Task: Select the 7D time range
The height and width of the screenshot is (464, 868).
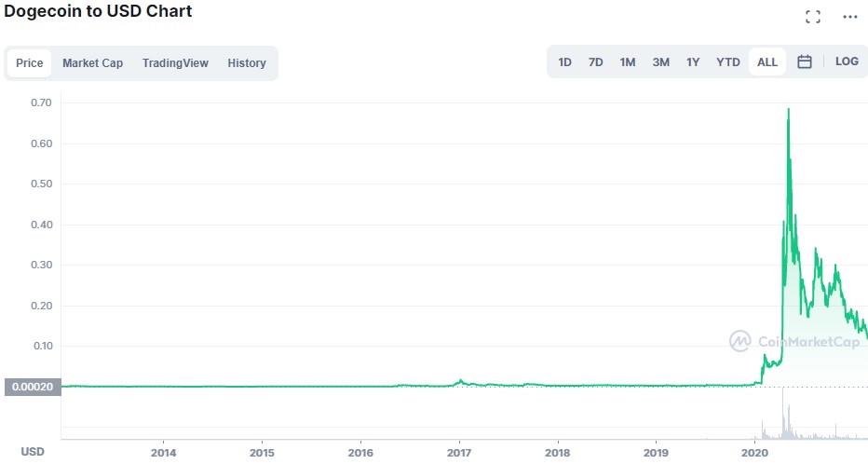Action: pos(596,62)
